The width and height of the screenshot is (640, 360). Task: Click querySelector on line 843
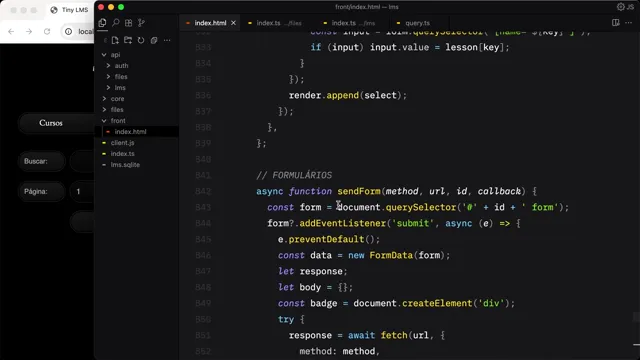coord(420,207)
